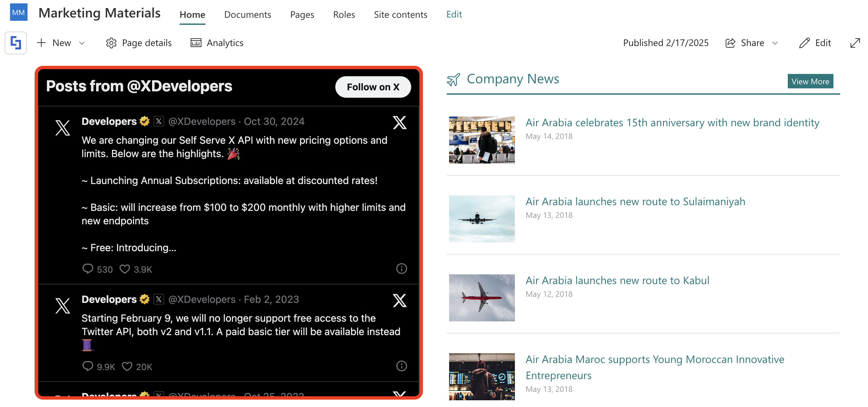Click reply bubble icon showing 530
The height and width of the screenshot is (407, 868).
tap(88, 269)
